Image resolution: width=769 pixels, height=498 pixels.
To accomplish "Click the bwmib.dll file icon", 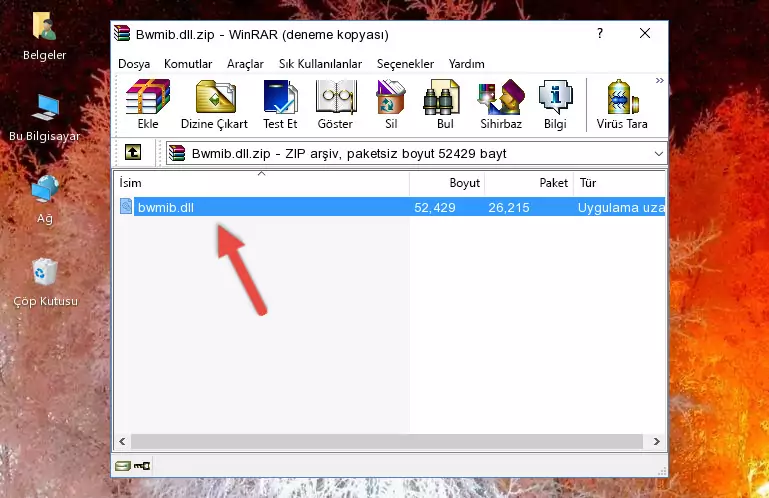I will point(126,207).
